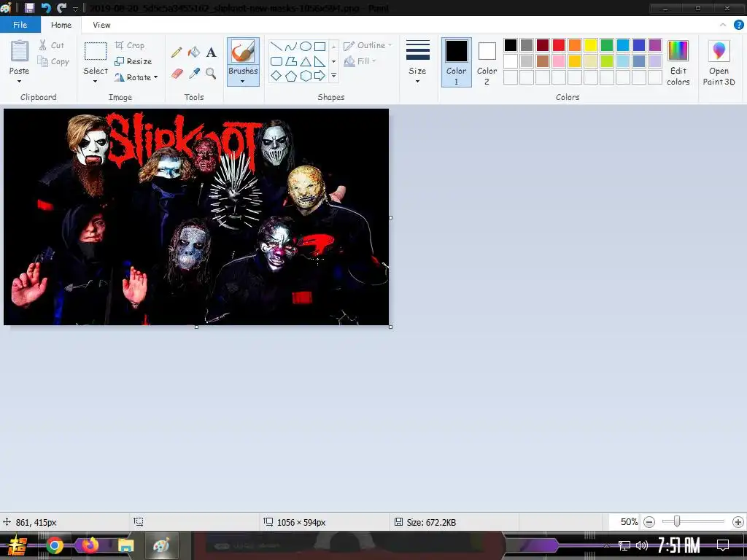
Task: Open the Rotate dropdown
Action: pos(136,77)
